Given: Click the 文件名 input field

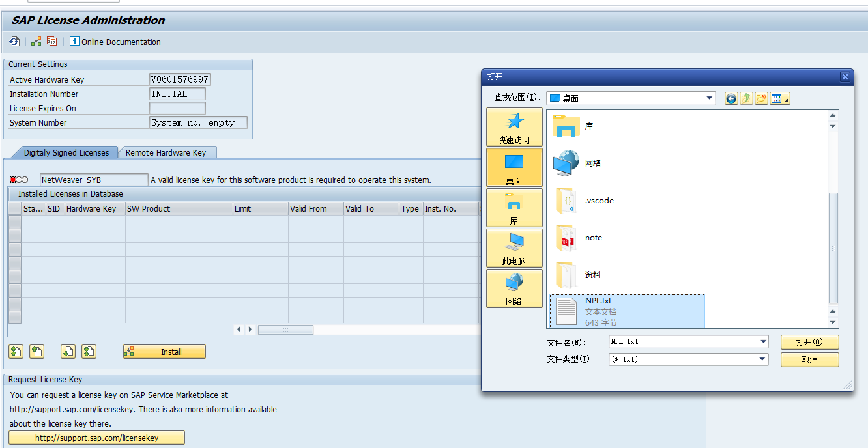Looking at the screenshot, I should 684,342.
